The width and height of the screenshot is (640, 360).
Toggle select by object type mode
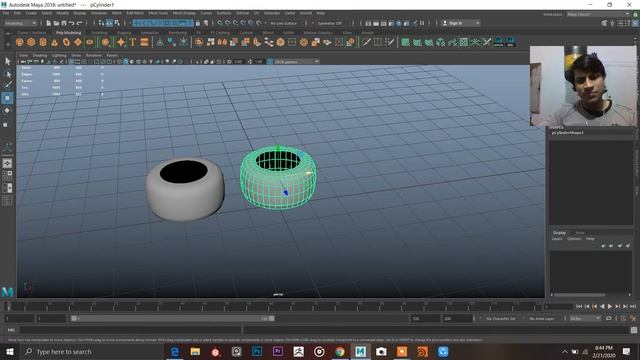(109, 23)
